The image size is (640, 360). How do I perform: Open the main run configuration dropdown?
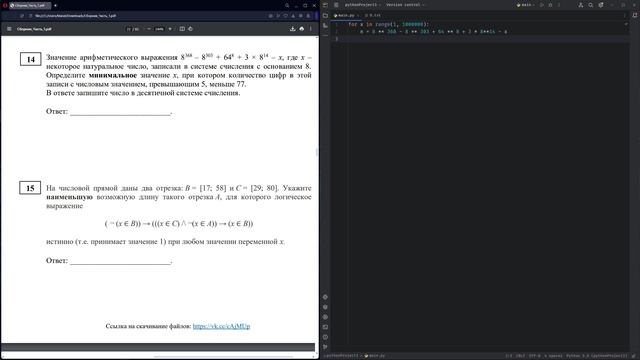(x=525, y=5)
